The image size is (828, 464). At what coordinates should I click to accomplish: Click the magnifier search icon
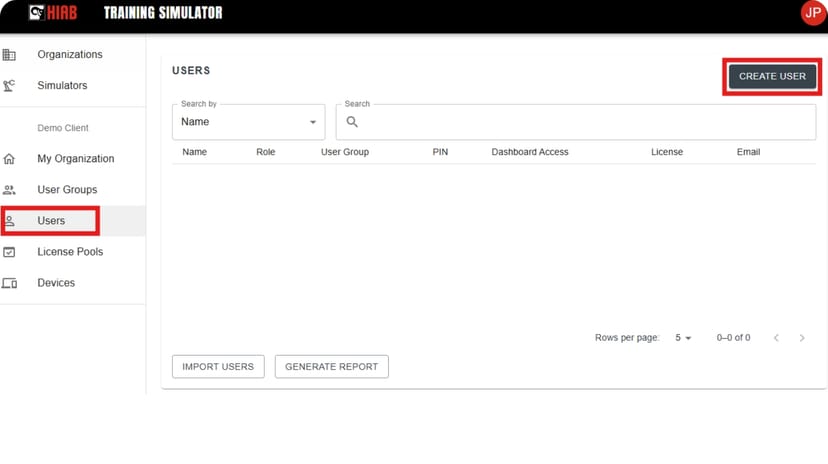[x=352, y=122]
